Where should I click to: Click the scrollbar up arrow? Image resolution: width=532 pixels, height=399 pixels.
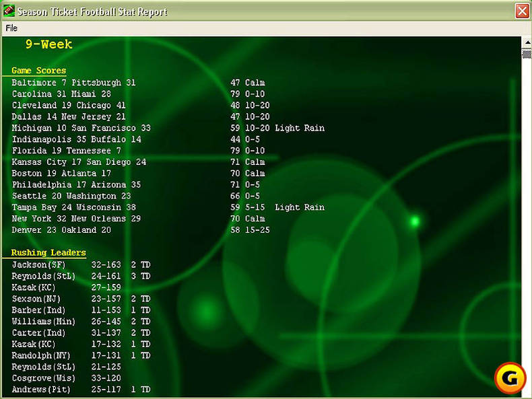pos(527,42)
